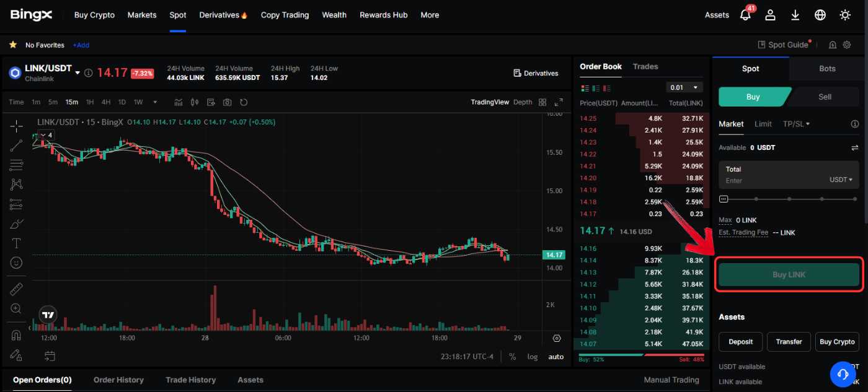Add a favorite with +Add link

pyautogui.click(x=81, y=45)
